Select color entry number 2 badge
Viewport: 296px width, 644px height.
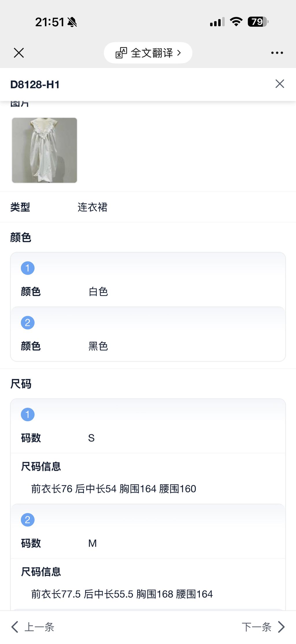28,323
